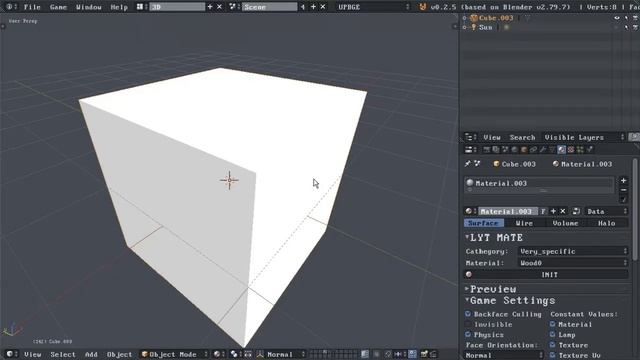Viewport: 640px width, 360px height.
Task: Add a material slot with plus
Action: (623, 180)
